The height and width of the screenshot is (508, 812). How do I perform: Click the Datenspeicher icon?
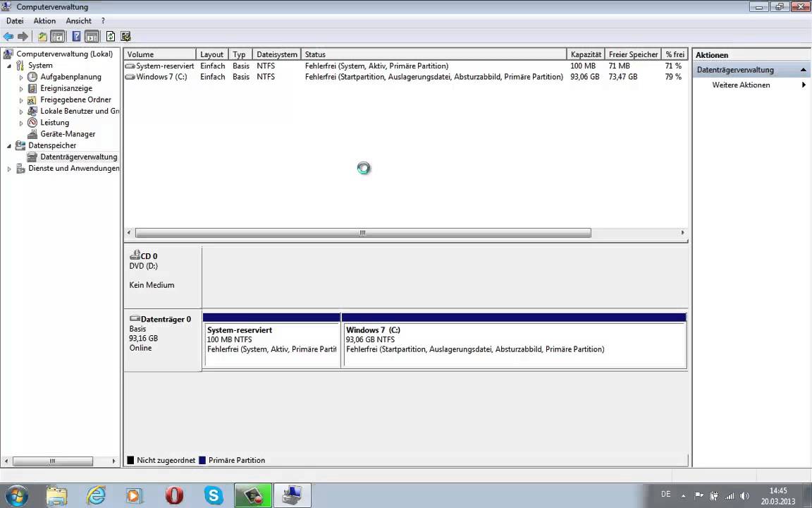pos(20,145)
